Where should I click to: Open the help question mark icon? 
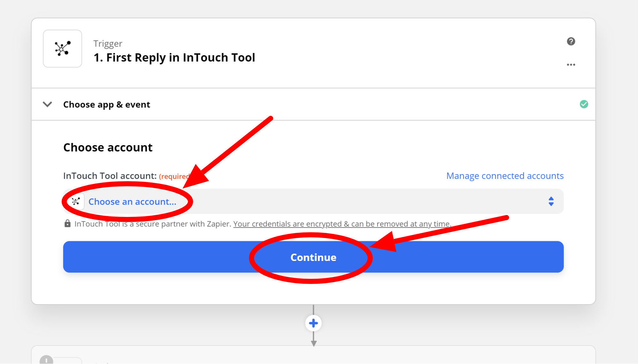(x=571, y=41)
